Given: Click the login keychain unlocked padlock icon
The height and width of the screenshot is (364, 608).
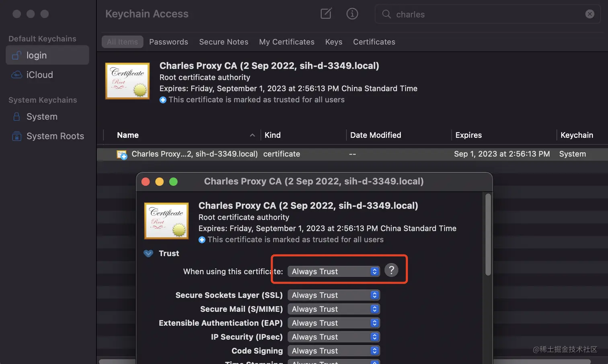Looking at the screenshot, I should point(16,55).
